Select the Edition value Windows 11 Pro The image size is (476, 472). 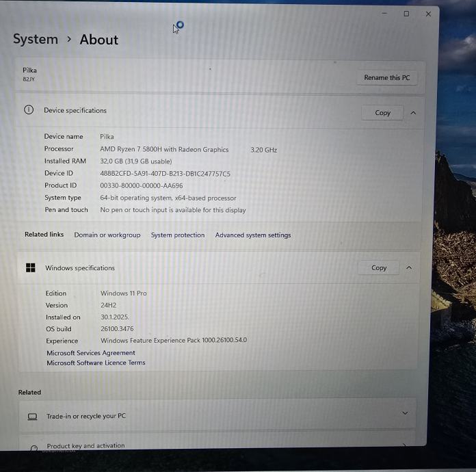(x=124, y=293)
